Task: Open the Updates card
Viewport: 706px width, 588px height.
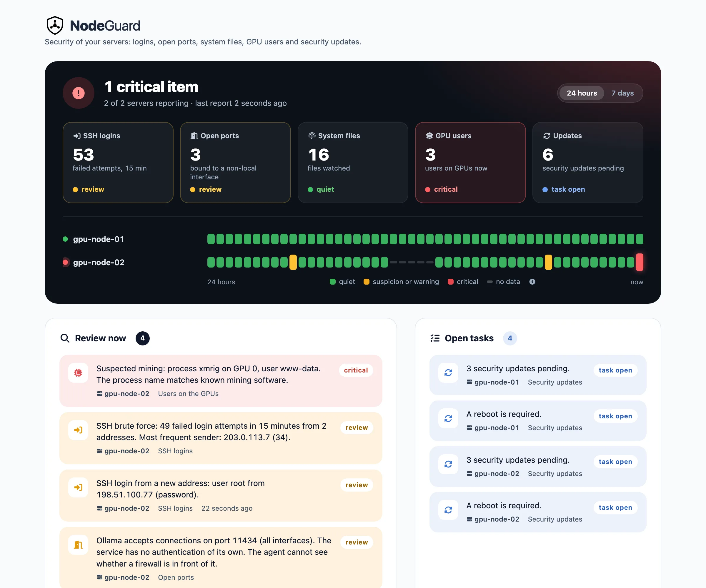Action: 588,163
